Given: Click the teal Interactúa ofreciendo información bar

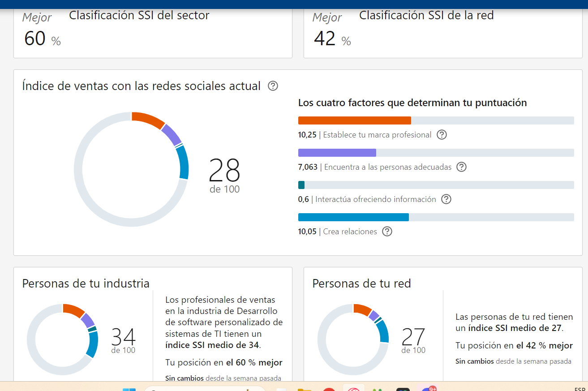Looking at the screenshot, I should (x=301, y=185).
